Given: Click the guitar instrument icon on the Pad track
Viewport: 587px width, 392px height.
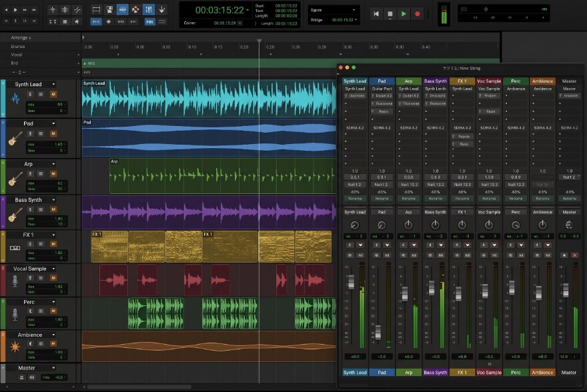Looking at the screenshot, I should coord(15,139).
